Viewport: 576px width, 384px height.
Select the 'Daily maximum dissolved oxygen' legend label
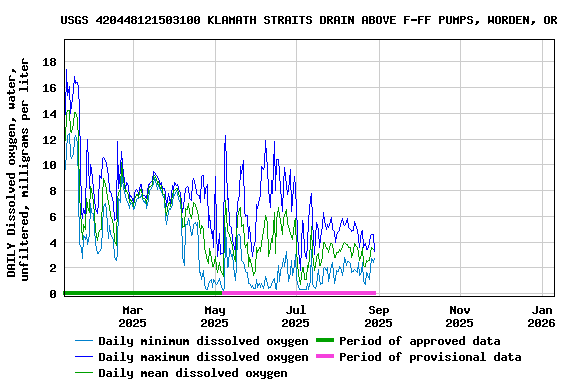(203, 357)
